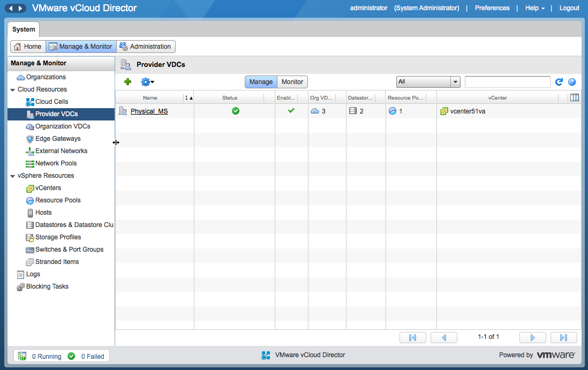Click the vcenter51va vCenter icon

pyautogui.click(x=444, y=111)
